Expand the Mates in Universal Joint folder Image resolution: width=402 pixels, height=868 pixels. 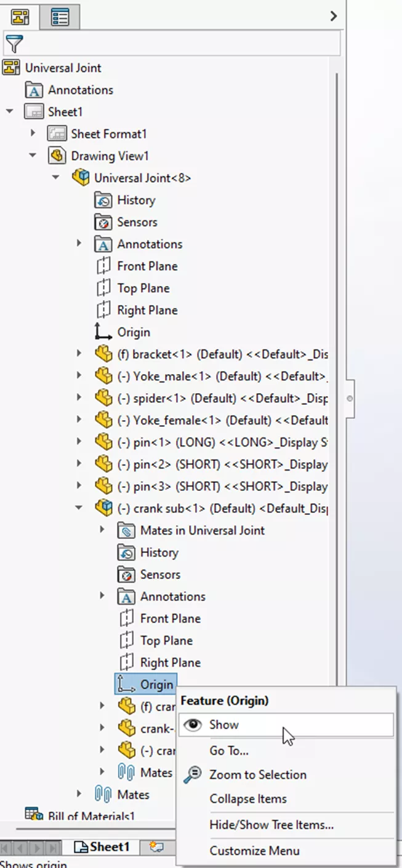pyautogui.click(x=102, y=530)
